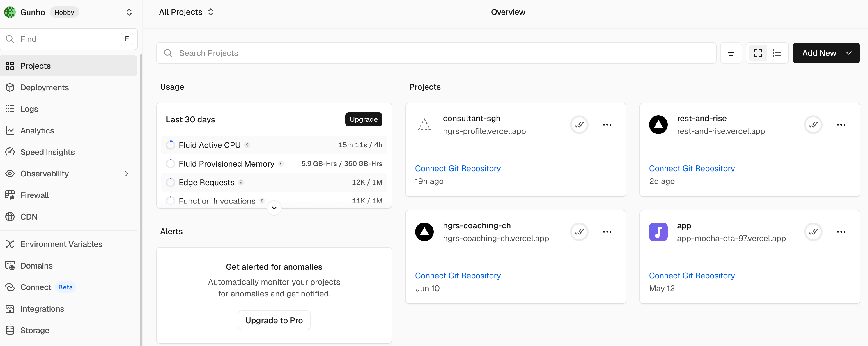Connect Git Repository for app project
Image resolution: width=868 pixels, height=346 pixels.
(692, 276)
